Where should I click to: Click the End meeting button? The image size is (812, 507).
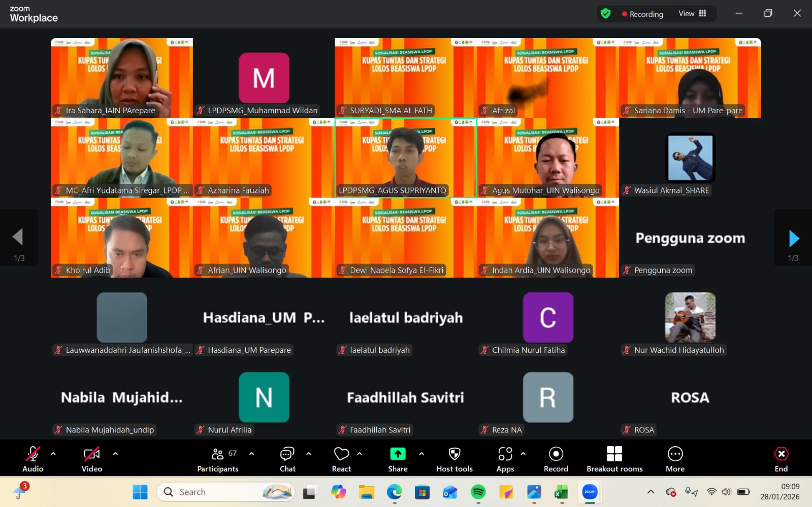coord(781,459)
